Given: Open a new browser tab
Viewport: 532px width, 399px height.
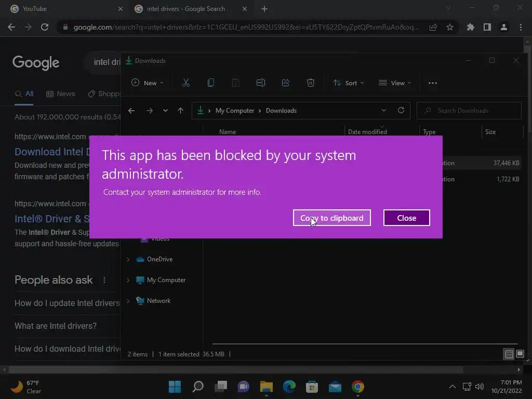Looking at the screenshot, I should pos(264,9).
